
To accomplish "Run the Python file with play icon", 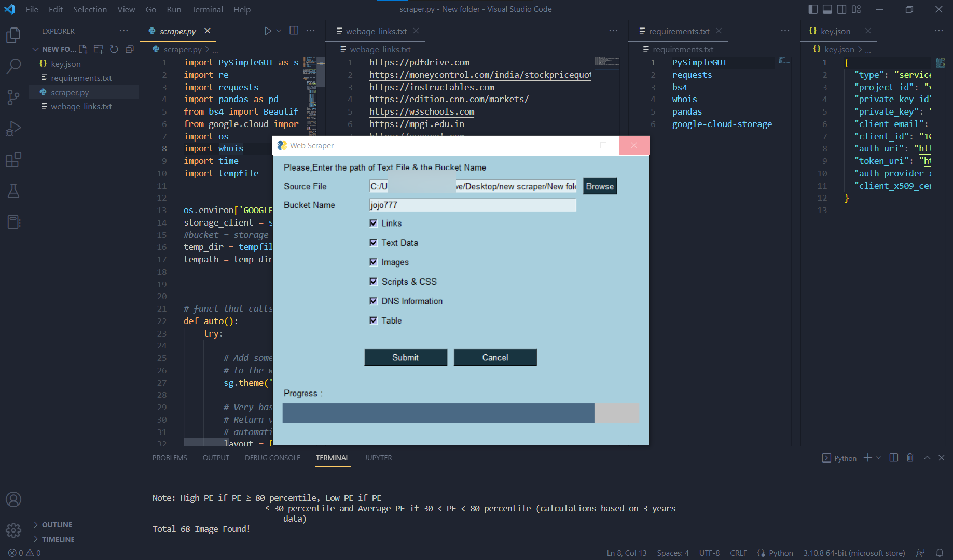I will 268,31.
